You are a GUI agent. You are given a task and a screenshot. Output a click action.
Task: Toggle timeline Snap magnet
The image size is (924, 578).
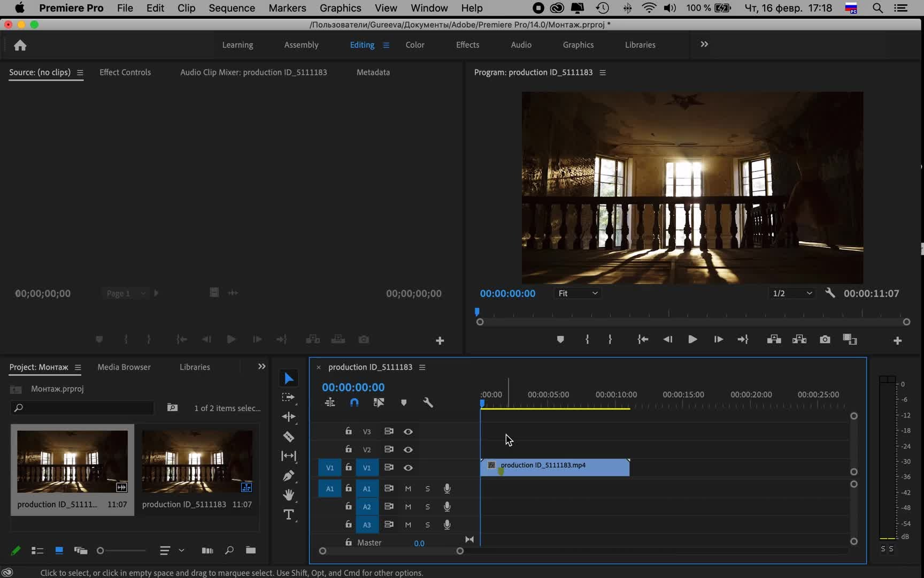point(355,402)
